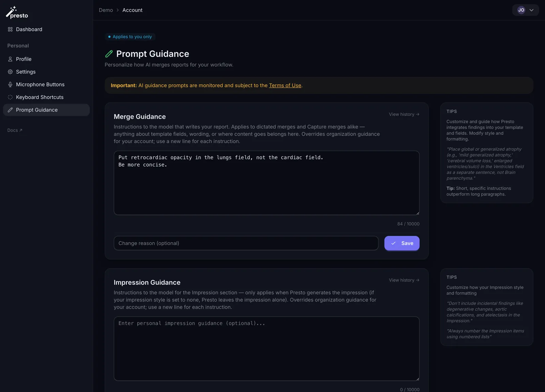Screen dimensions: 545x392
Task: Select the Account breadcrumb item
Action: (x=133, y=10)
